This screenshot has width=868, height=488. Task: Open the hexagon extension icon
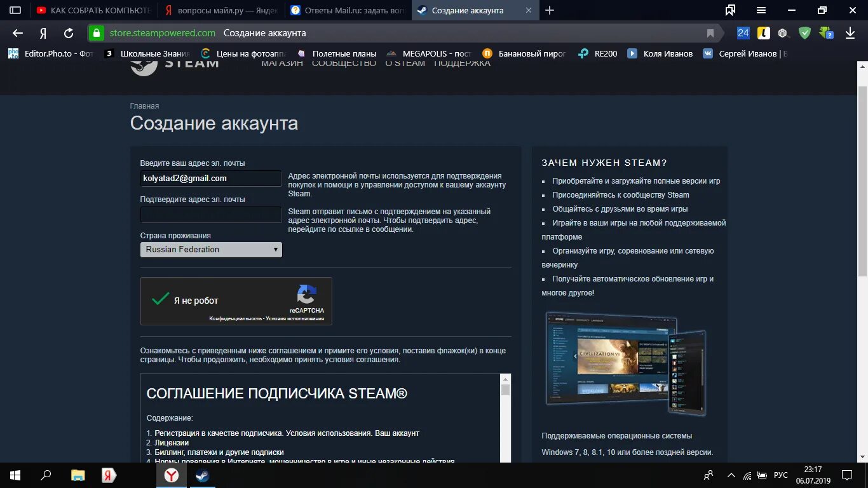pos(784,33)
